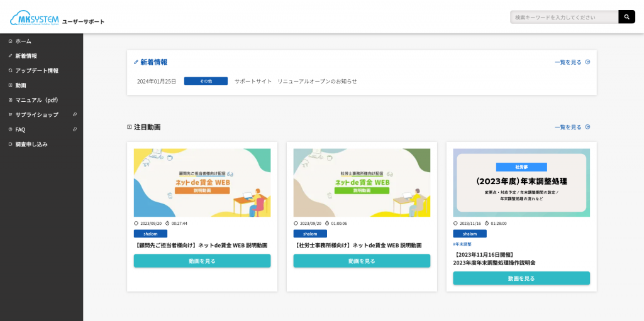
Task: Click shalom tag on 顧問先ご担当者様向け card
Action: pos(150,234)
